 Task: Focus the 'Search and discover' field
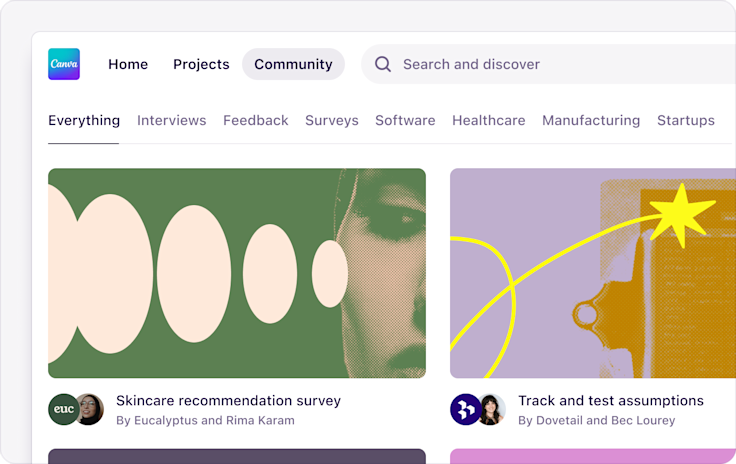548,64
